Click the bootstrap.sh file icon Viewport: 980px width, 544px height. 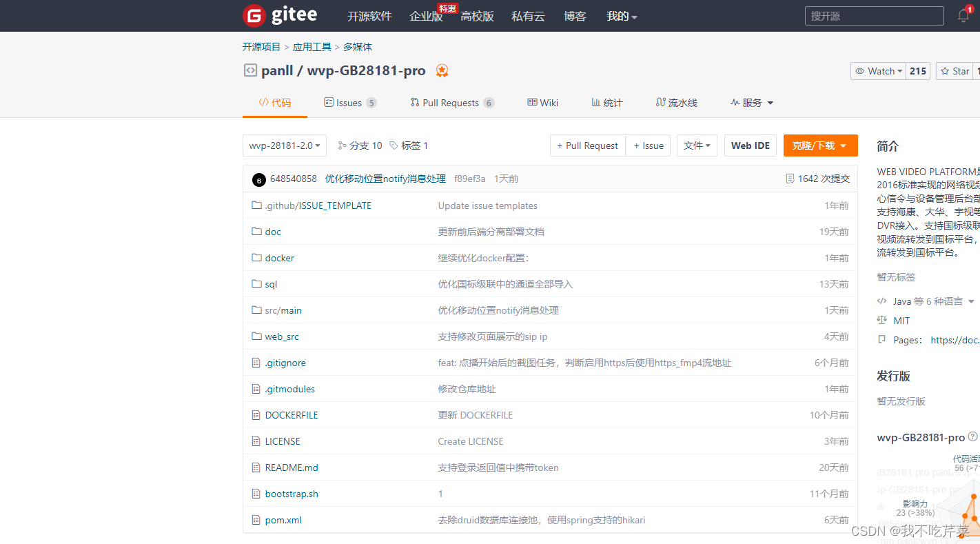(256, 494)
